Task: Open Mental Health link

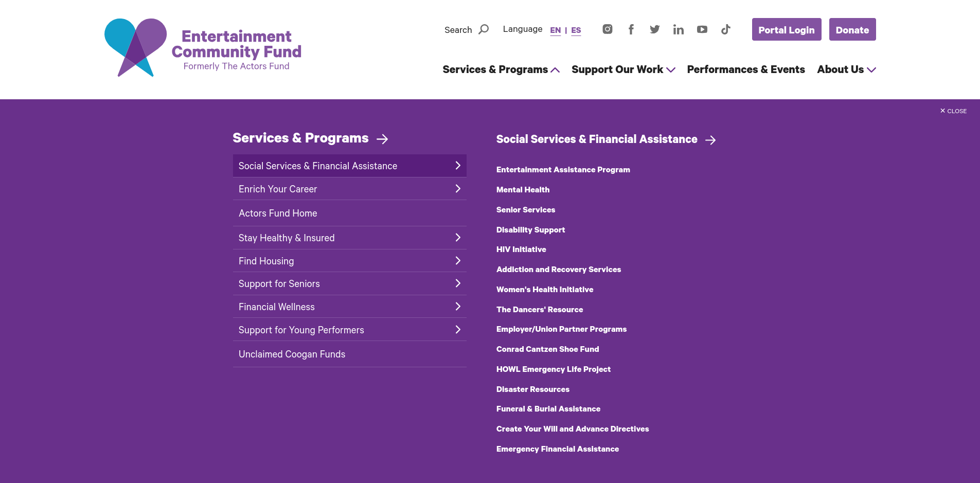Action: pyautogui.click(x=523, y=190)
